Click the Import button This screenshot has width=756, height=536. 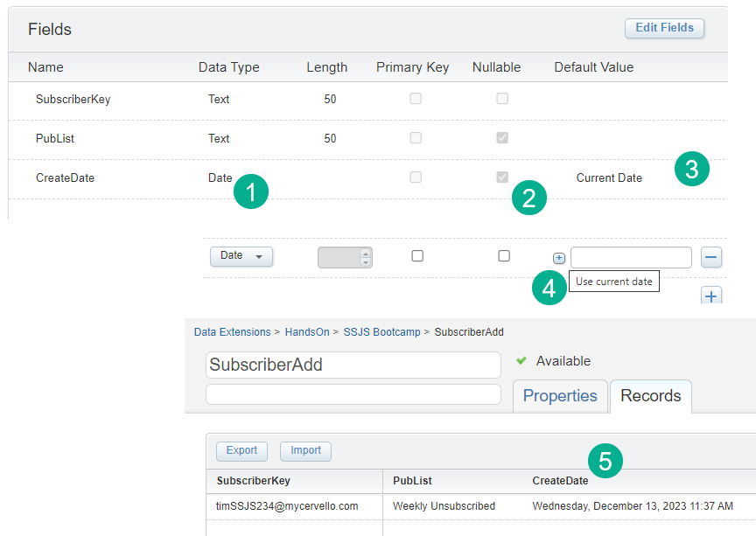coord(305,451)
